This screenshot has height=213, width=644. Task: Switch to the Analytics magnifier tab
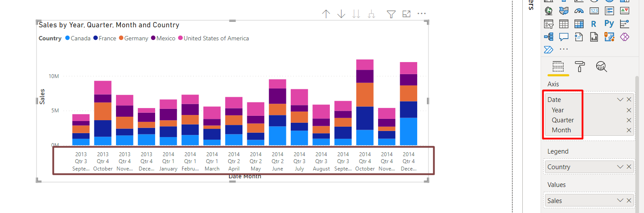(x=601, y=66)
